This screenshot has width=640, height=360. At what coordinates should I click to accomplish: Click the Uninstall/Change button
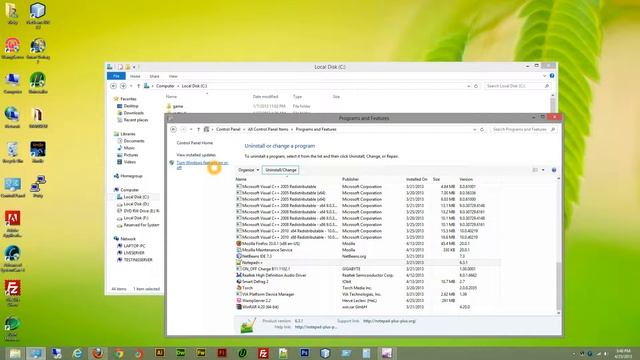(280, 170)
